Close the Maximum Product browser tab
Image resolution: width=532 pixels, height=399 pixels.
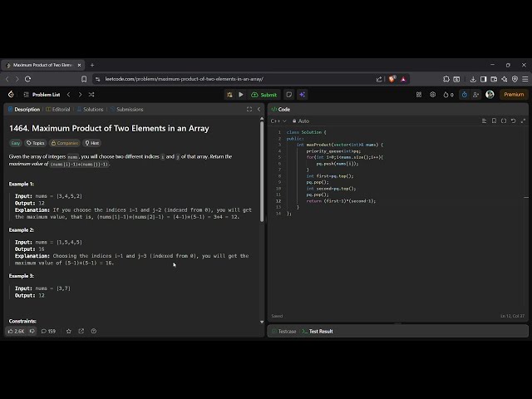[80, 65]
